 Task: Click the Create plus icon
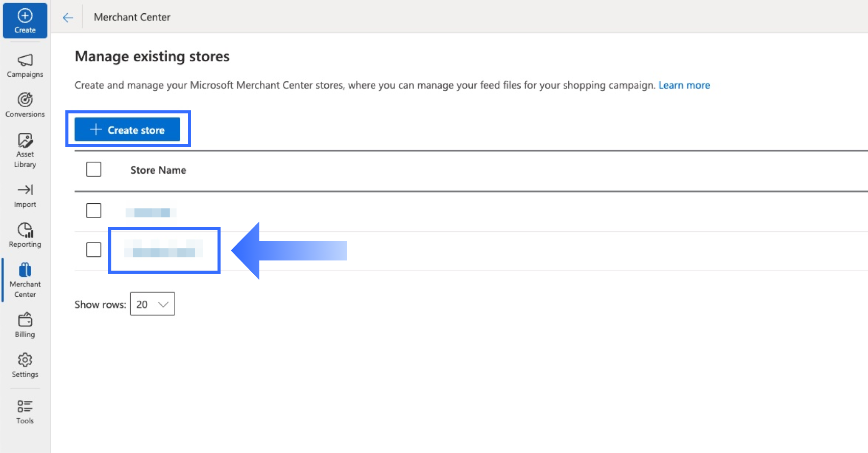[25, 16]
